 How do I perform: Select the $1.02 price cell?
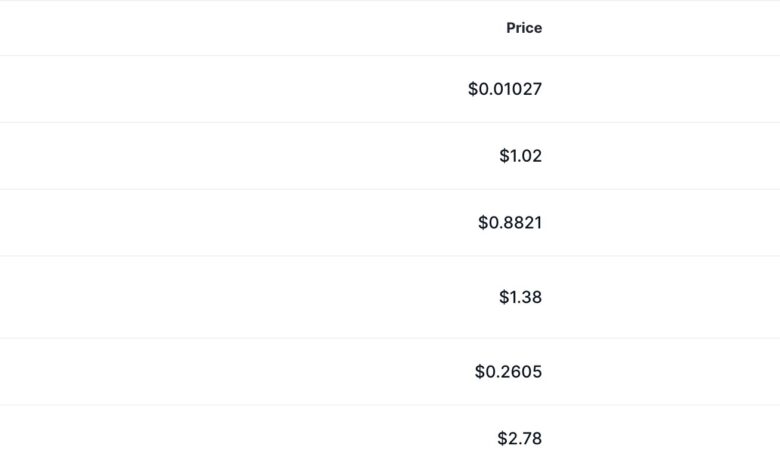point(520,156)
